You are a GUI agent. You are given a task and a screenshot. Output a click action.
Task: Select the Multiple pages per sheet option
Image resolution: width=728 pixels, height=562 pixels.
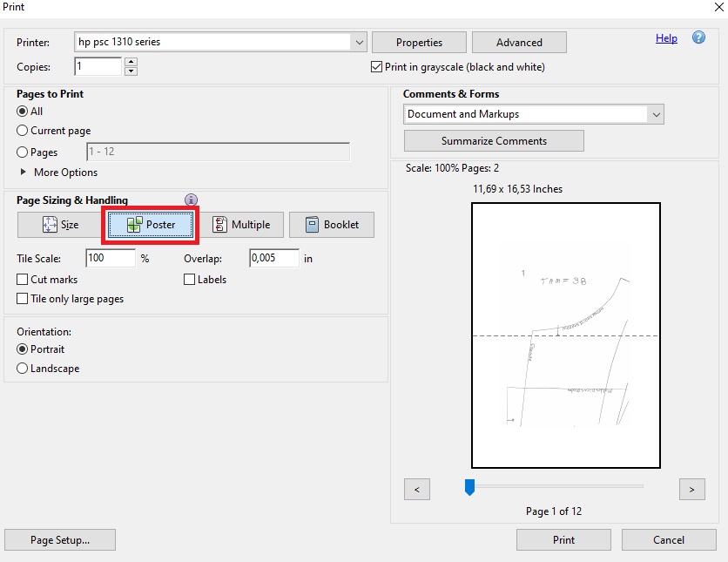click(241, 225)
